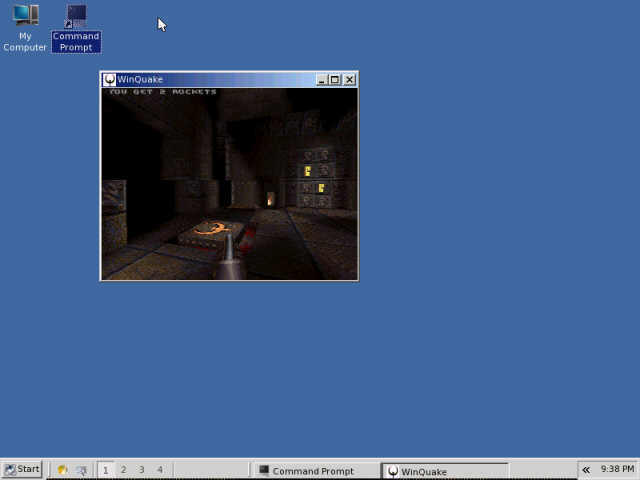Viewport: 640px width, 480px height.
Task: Click the torch flame in the game corridor
Action: pyautogui.click(x=268, y=200)
